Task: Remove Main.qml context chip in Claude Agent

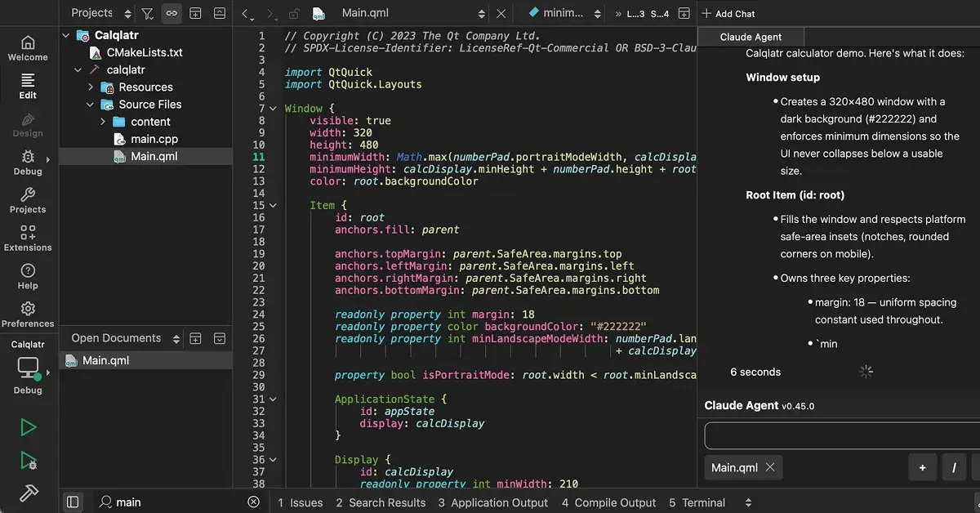Action: click(x=770, y=468)
